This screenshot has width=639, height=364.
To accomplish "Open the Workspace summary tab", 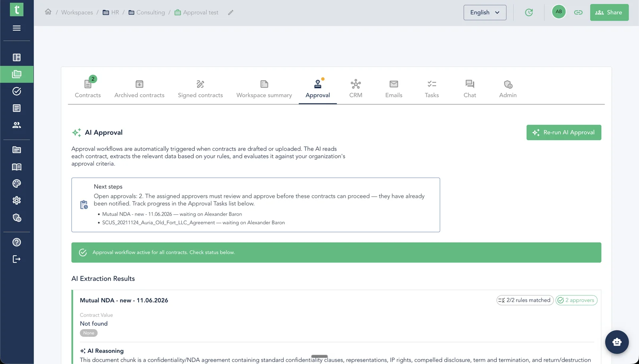I will [264, 88].
